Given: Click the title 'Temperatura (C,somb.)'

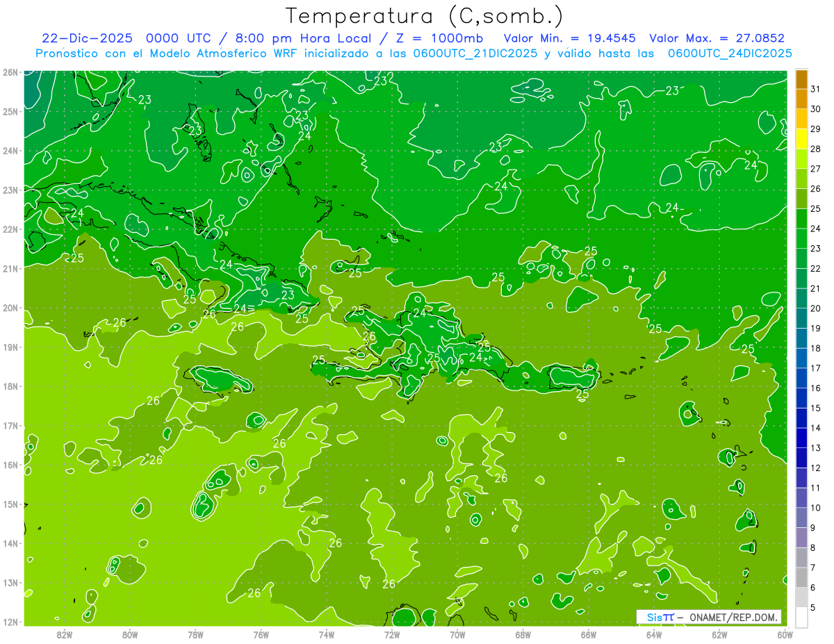Looking at the screenshot, I should click(425, 16).
